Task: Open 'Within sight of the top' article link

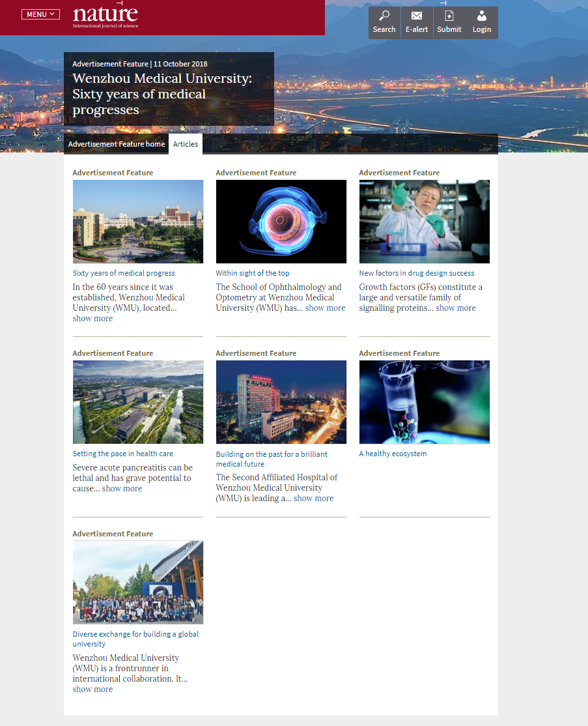Action: point(253,273)
